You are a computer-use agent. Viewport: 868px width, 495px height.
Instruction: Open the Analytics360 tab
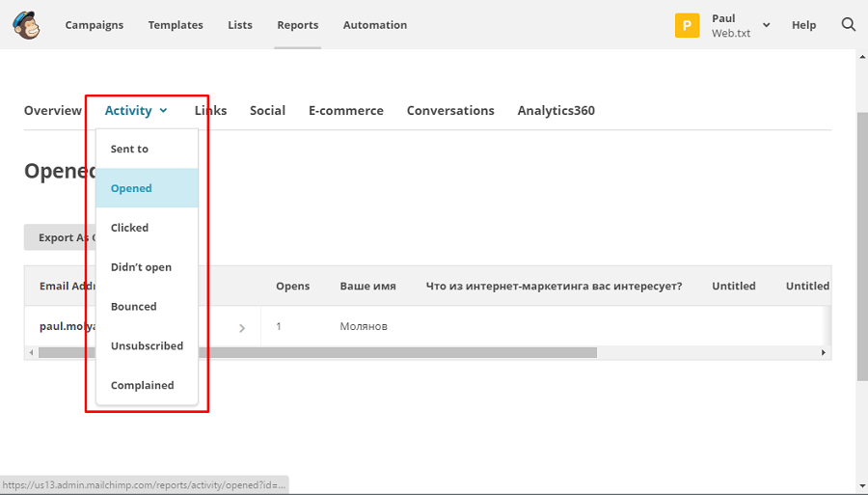(x=556, y=111)
